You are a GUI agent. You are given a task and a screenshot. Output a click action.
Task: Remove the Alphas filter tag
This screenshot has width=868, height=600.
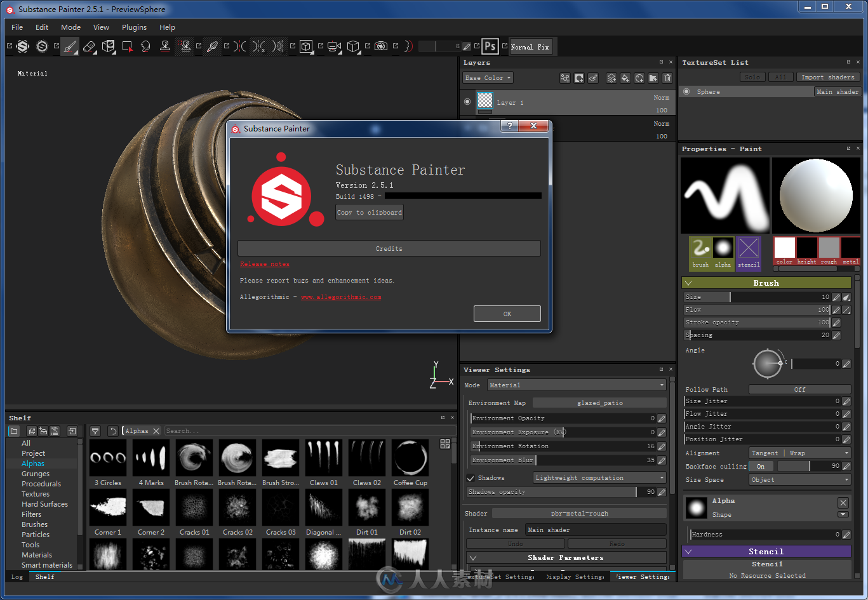pyautogui.click(x=156, y=431)
